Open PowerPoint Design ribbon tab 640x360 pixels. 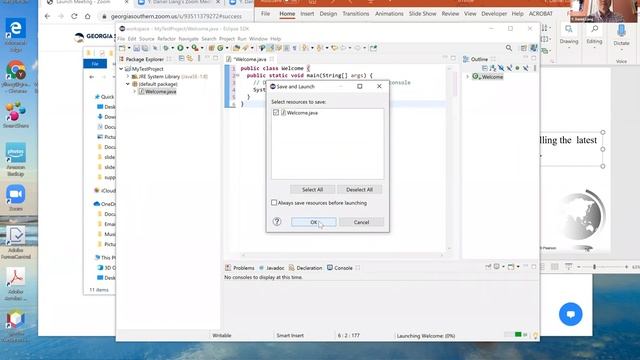tap(328, 13)
